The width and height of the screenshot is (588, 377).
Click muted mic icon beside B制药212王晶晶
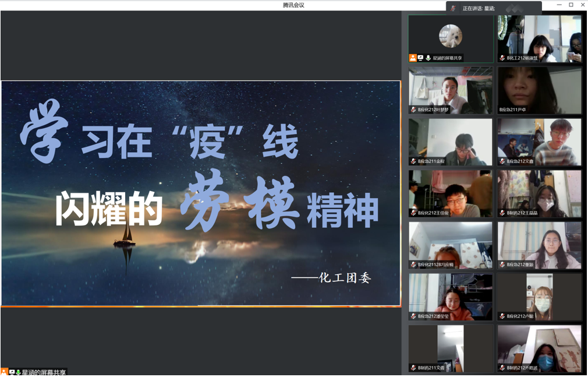(x=502, y=213)
